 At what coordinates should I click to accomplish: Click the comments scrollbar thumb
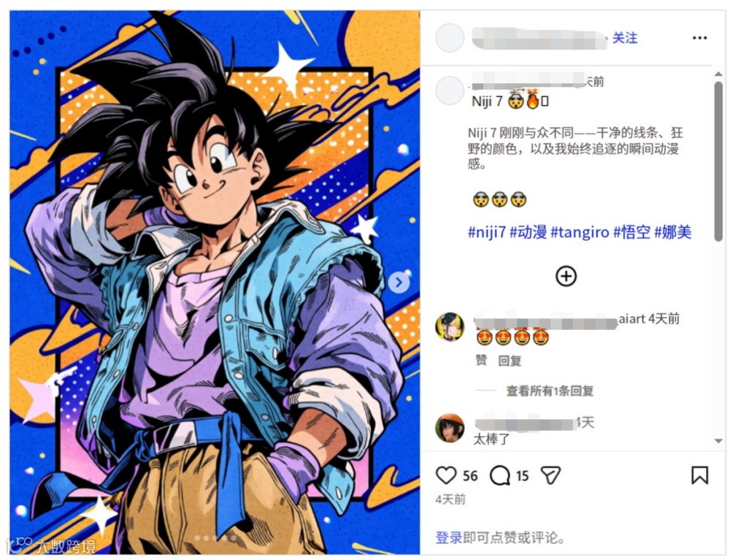[718, 161]
